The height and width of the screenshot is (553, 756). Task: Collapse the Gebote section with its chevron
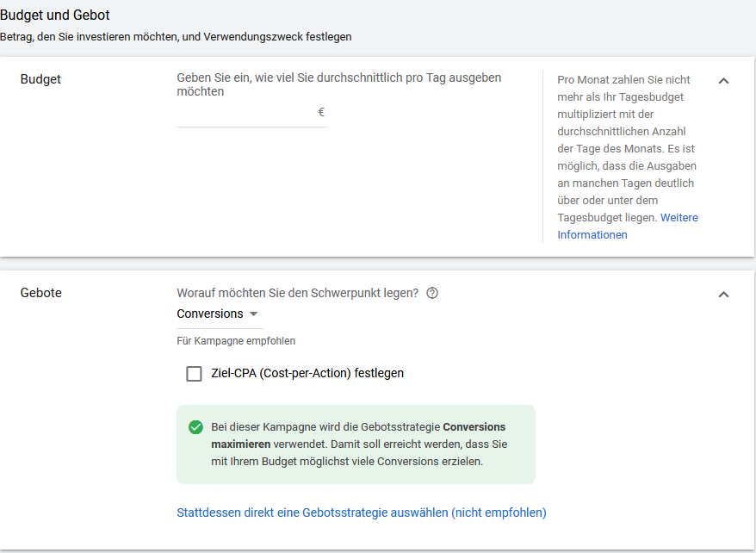pyautogui.click(x=723, y=295)
